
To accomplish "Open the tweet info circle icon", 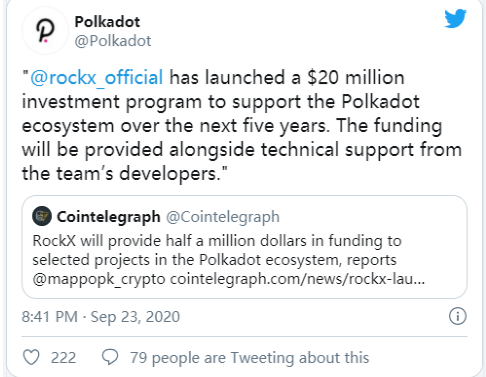I will click(x=458, y=316).
